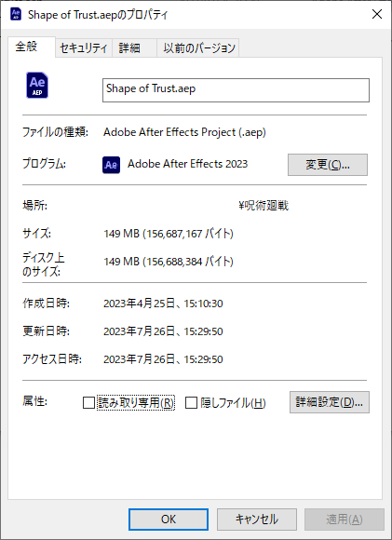The height and width of the screenshot is (540, 392).
Task: Switch to the セキュリティ tab
Action: pyautogui.click(x=84, y=47)
